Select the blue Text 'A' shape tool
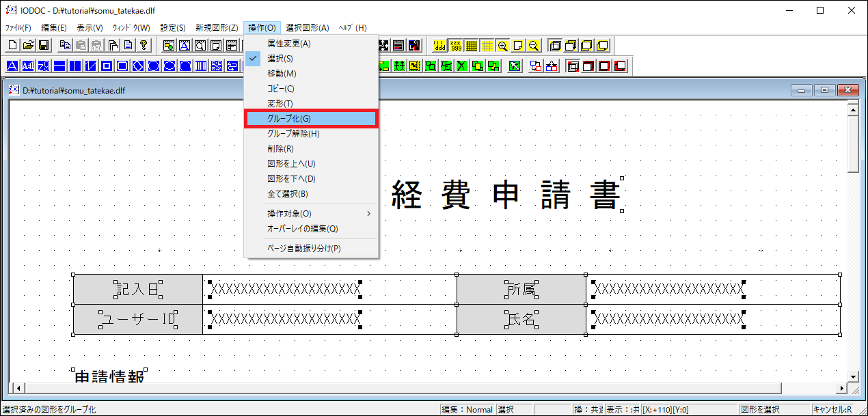Image resolution: width=868 pixels, height=416 pixels. point(12,66)
